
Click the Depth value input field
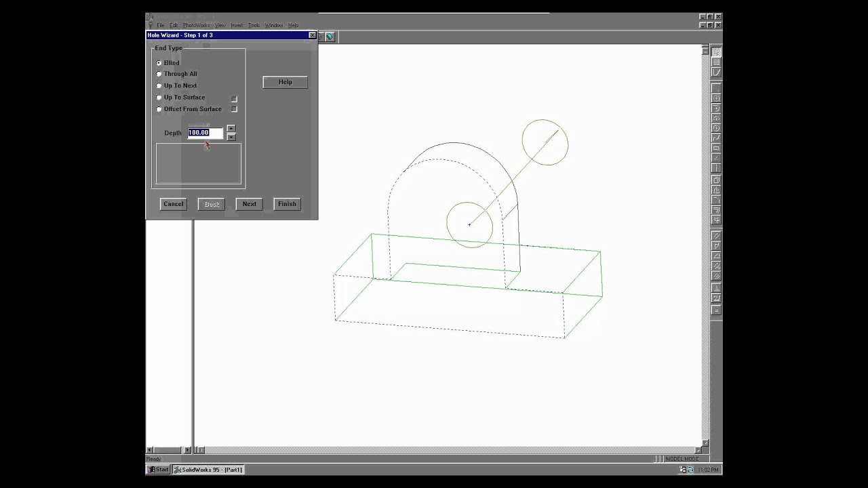pos(205,133)
